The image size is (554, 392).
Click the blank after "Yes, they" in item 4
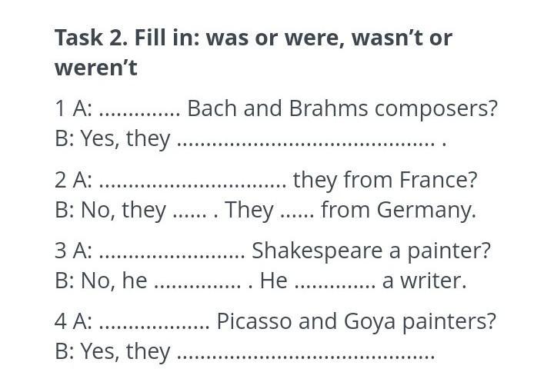[305, 358]
